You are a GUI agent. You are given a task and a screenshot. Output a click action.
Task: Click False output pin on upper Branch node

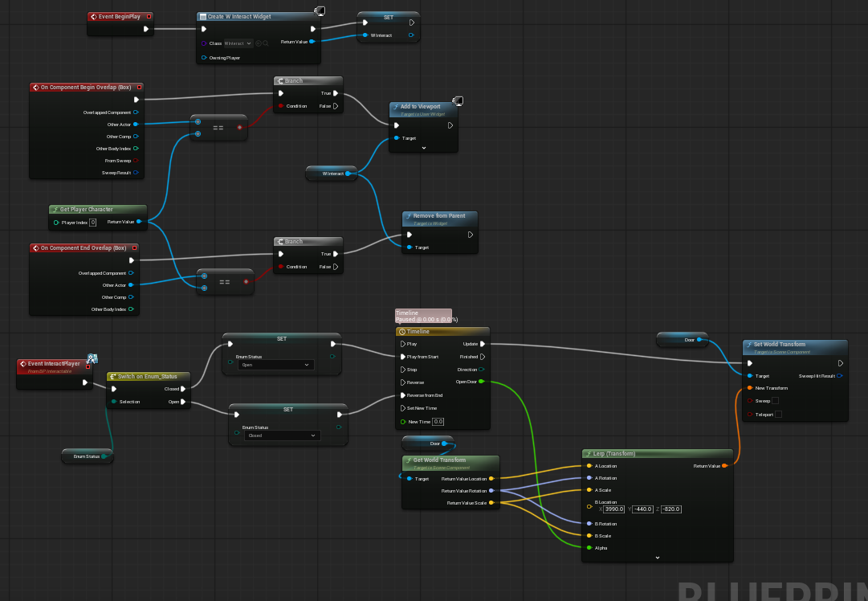(x=336, y=106)
